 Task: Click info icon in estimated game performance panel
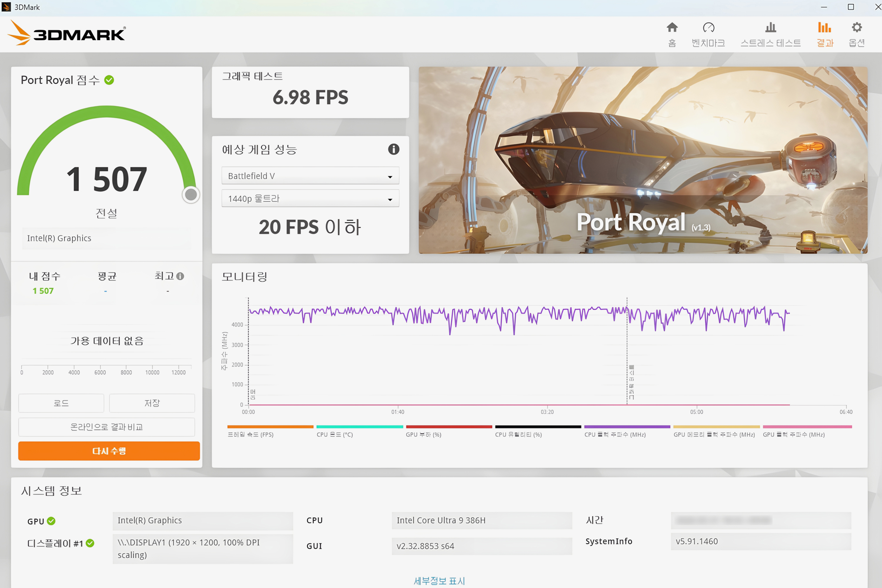(x=393, y=149)
